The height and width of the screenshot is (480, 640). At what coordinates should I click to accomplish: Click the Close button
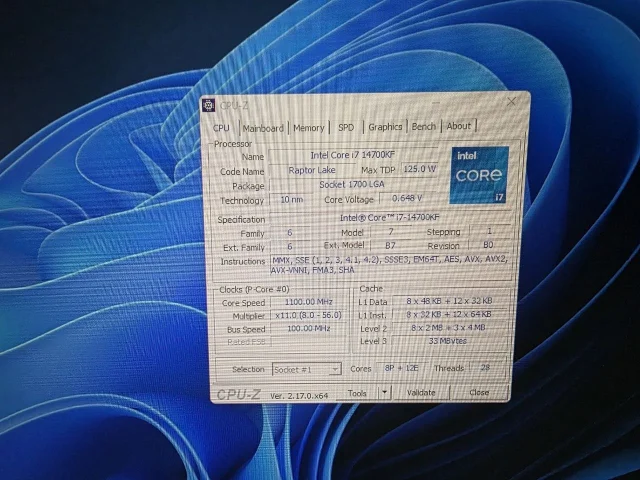tap(479, 392)
